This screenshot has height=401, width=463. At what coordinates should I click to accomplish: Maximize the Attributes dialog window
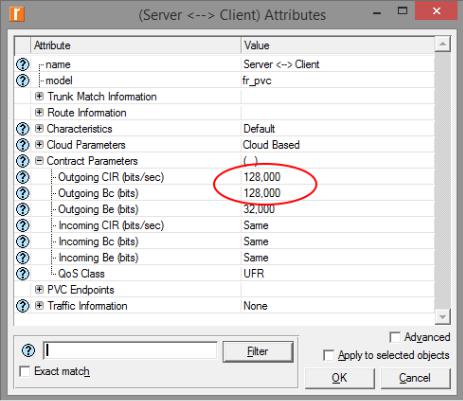click(403, 11)
